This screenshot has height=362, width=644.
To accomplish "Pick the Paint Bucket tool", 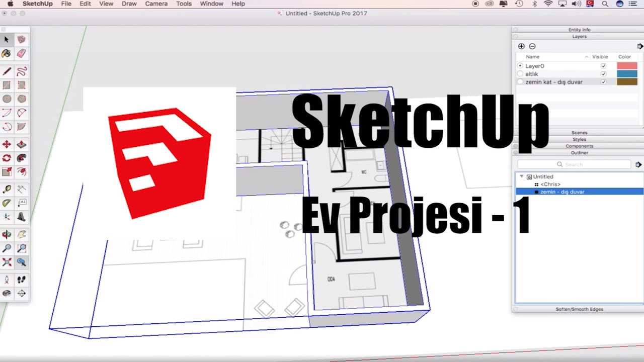I will [7, 53].
